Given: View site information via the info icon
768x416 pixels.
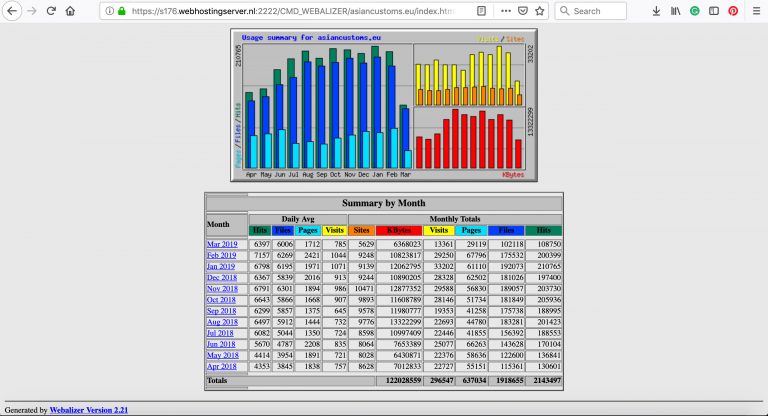Looking at the screenshot, I should pyautogui.click(x=108, y=11).
